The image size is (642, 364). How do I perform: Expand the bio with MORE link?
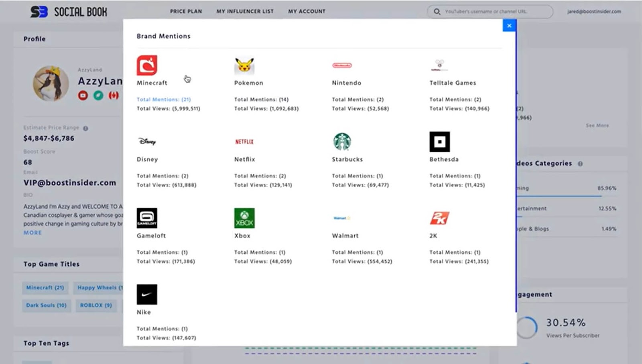point(33,233)
